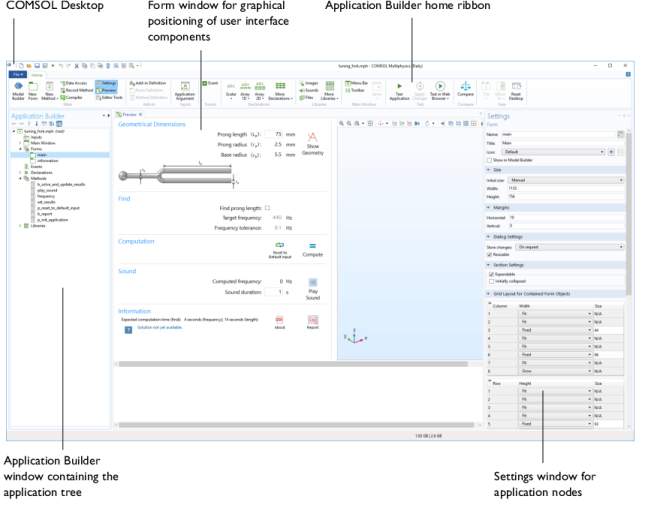Click the Test Application play icon
This screenshot has height=508, width=645.
pyautogui.click(x=399, y=88)
